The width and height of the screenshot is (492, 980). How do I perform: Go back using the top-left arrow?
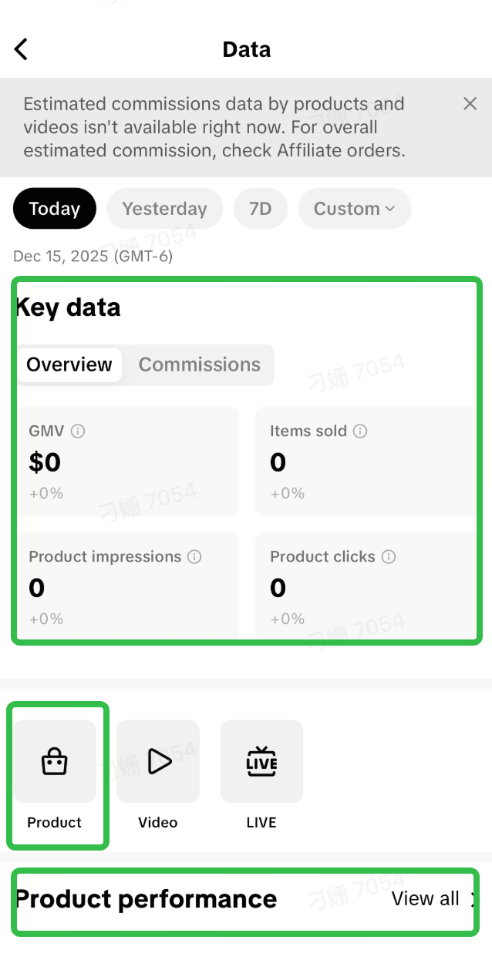coord(21,49)
